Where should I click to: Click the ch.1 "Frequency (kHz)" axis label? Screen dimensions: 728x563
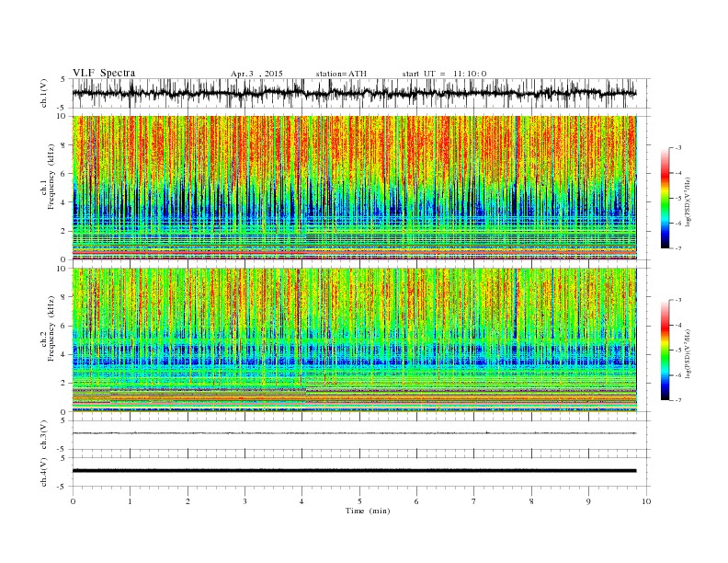pos(51,177)
